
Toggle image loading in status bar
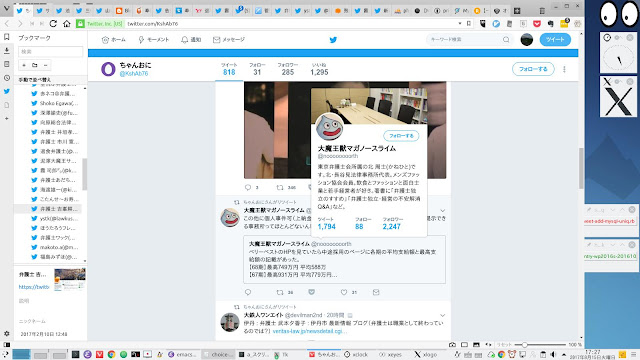pos(476,345)
